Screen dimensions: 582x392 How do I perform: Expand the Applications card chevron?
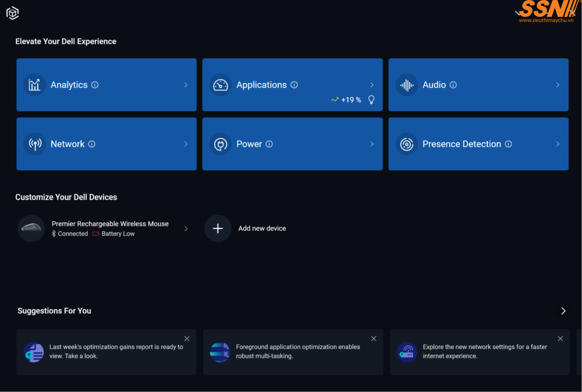pos(372,85)
